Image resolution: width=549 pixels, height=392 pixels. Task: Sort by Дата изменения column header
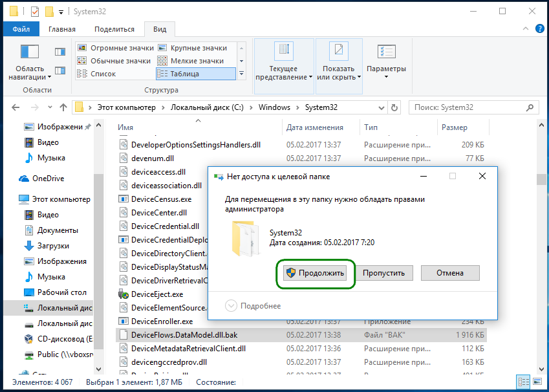point(321,127)
